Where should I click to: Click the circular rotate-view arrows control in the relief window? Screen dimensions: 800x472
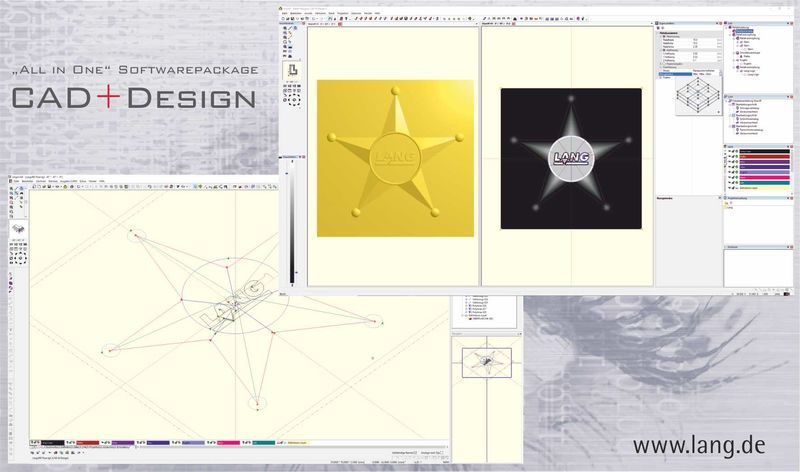(294, 101)
